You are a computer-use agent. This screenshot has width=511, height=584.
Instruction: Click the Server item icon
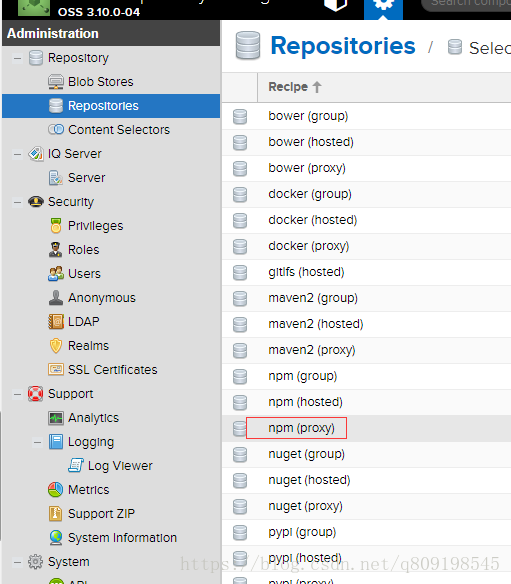pos(56,178)
